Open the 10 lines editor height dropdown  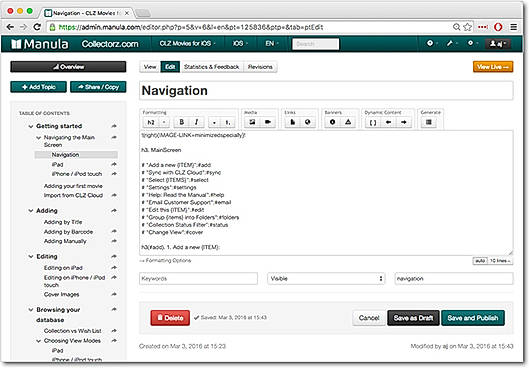coord(500,261)
